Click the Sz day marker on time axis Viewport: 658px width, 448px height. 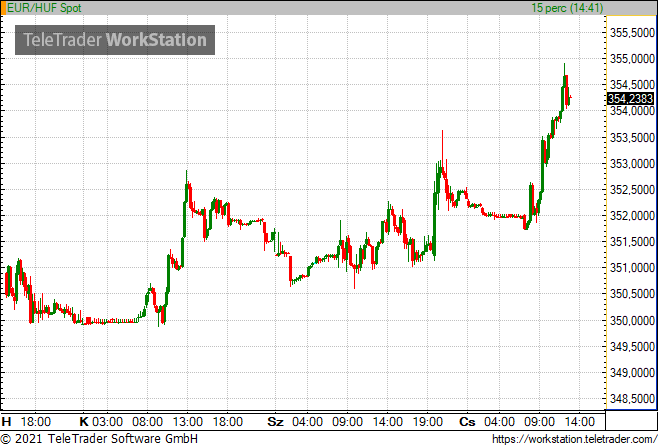pyautogui.click(x=275, y=422)
